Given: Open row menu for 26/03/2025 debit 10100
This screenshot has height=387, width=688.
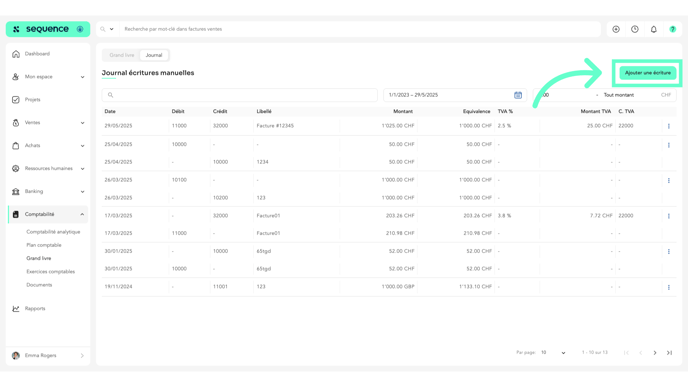Looking at the screenshot, I should coord(669,180).
